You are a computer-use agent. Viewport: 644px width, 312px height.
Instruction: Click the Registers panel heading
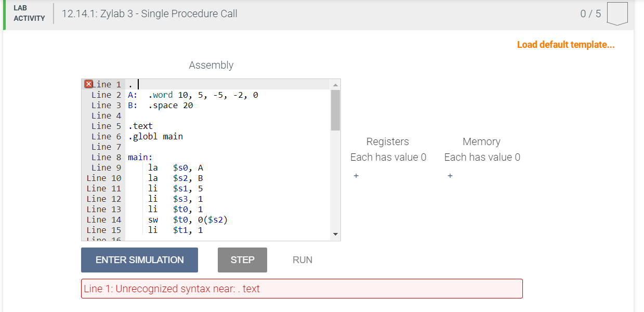tap(388, 141)
